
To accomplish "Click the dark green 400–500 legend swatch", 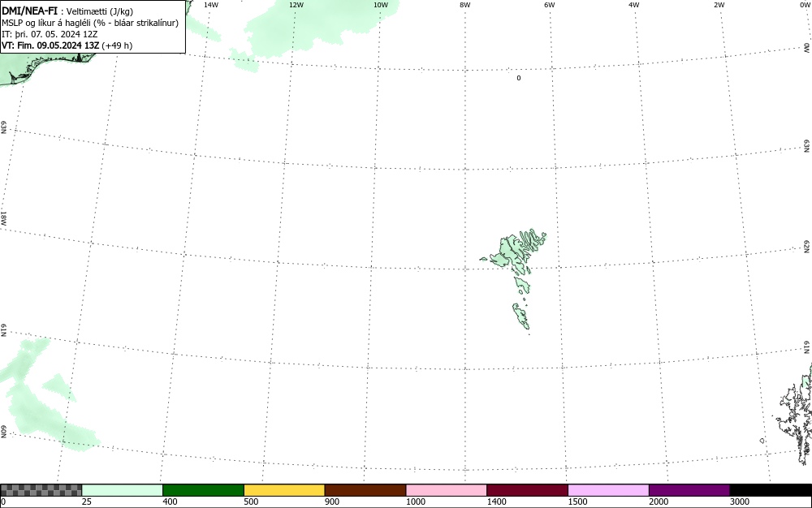I will 203,490.
